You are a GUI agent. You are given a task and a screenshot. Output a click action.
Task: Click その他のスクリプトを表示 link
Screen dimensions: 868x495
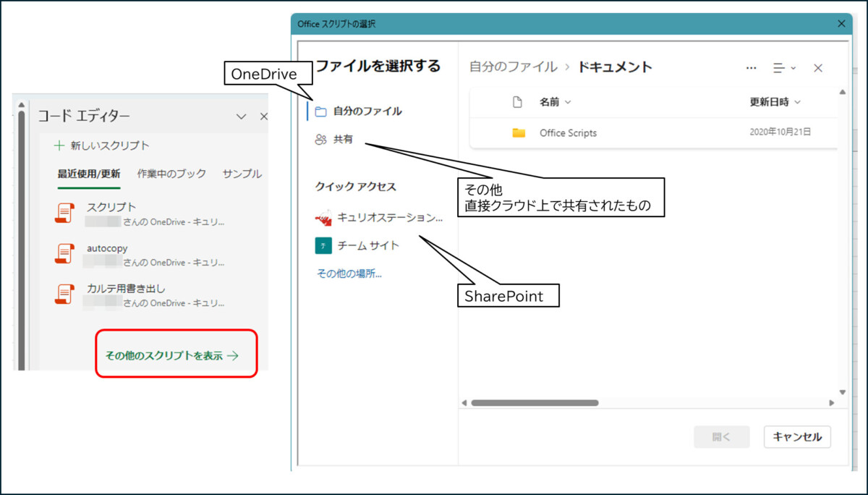pos(172,355)
